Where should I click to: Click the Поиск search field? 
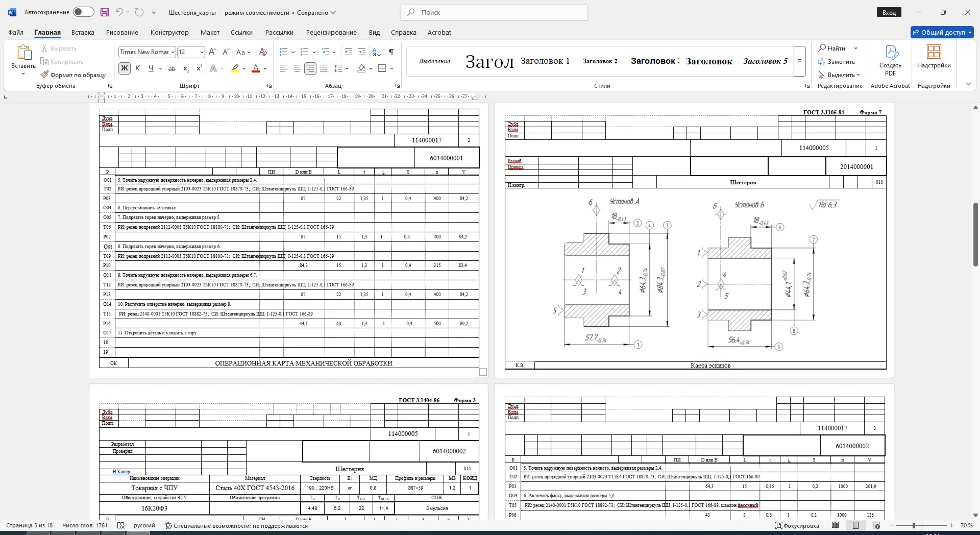pyautogui.click(x=494, y=12)
